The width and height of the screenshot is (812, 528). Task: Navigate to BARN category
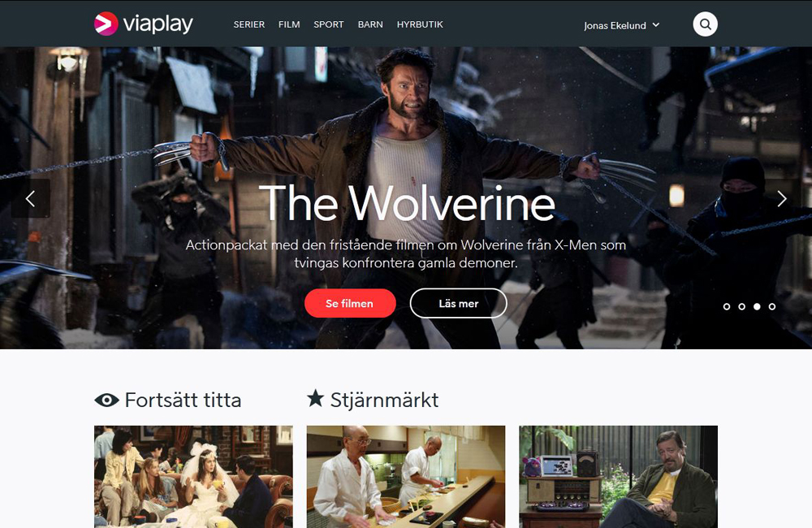(370, 24)
